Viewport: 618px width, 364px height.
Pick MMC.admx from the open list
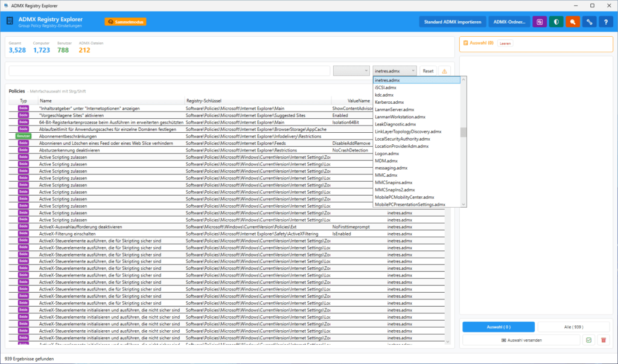384,175
